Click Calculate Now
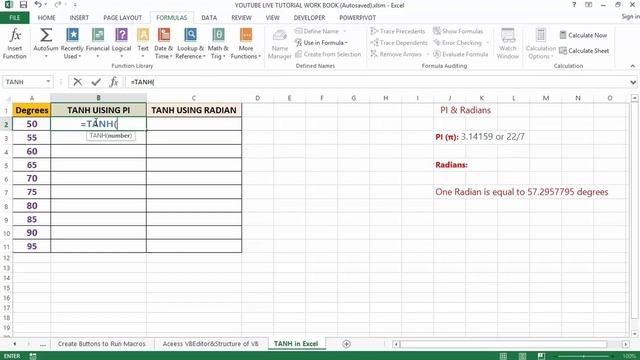This screenshot has height=360, width=640. tap(583, 36)
